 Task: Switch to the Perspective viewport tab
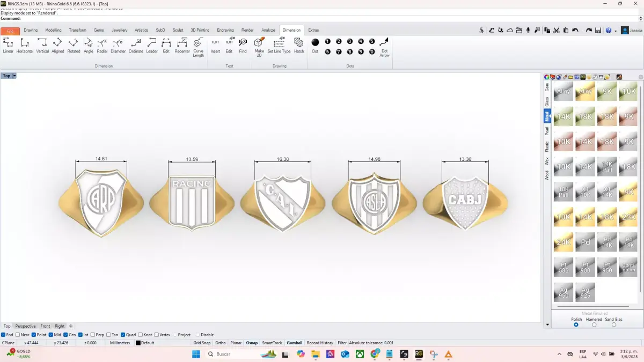click(25, 326)
